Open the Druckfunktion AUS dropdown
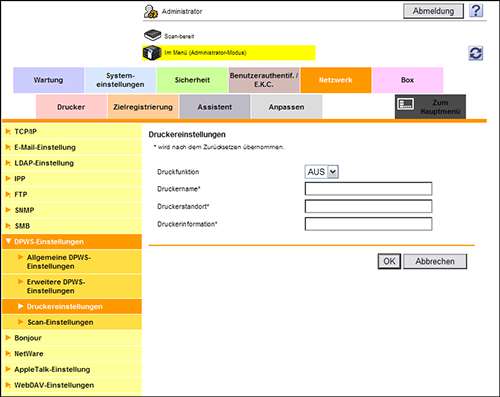 [322, 172]
